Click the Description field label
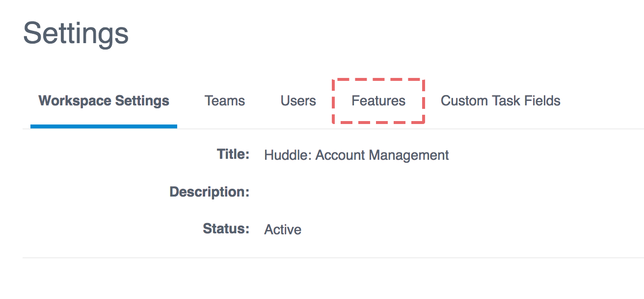The image size is (644, 299). 210,192
